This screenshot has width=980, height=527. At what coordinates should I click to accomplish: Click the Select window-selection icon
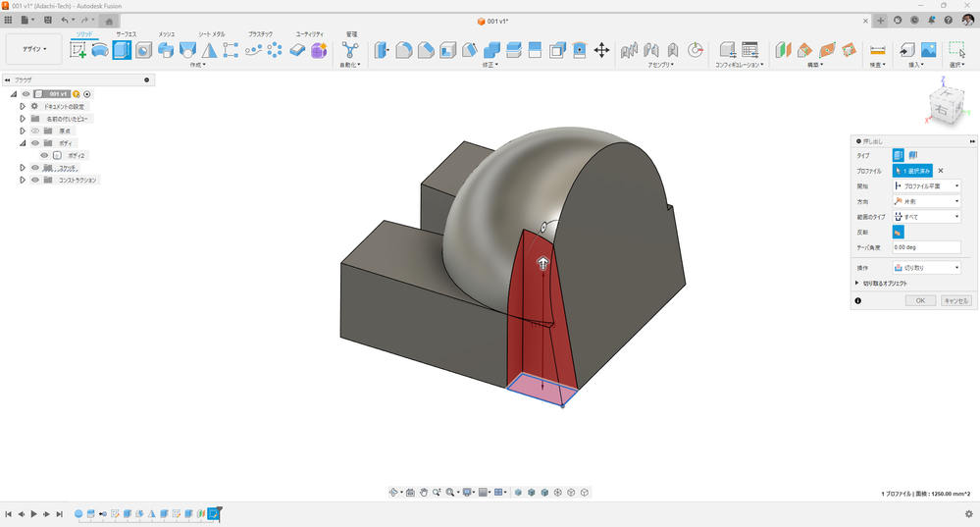956,50
